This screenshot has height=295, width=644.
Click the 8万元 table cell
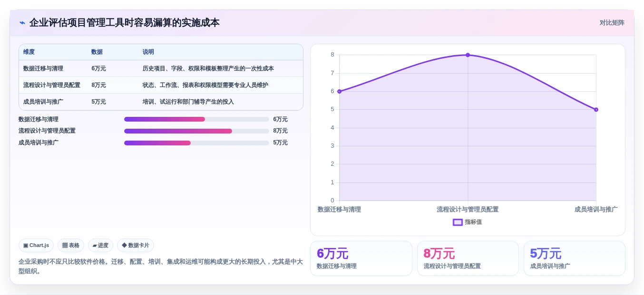(x=99, y=85)
